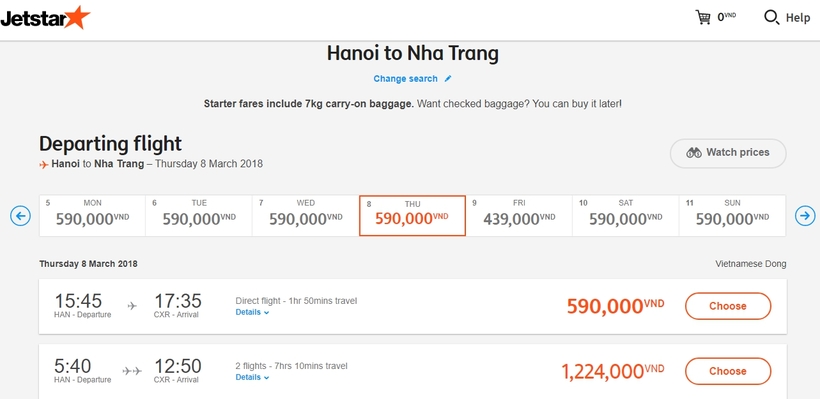Go to next week with right arrow
820x399 pixels.
click(x=805, y=216)
